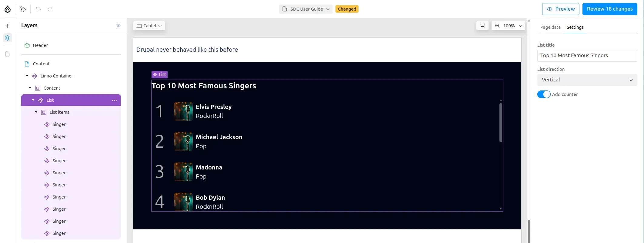Select the Layers panel icon in sidebar
This screenshot has width=644, height=243.
click(7, 38)
